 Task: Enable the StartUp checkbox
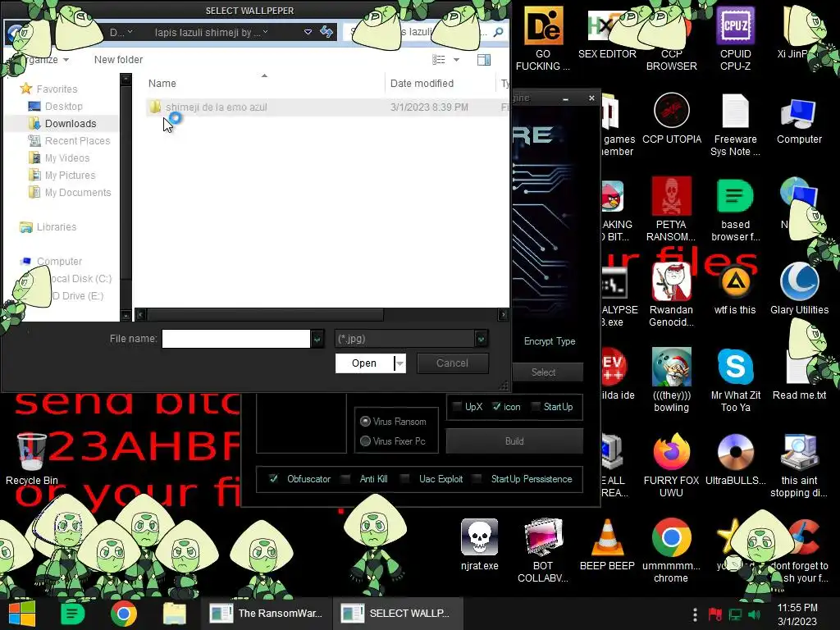535,407
